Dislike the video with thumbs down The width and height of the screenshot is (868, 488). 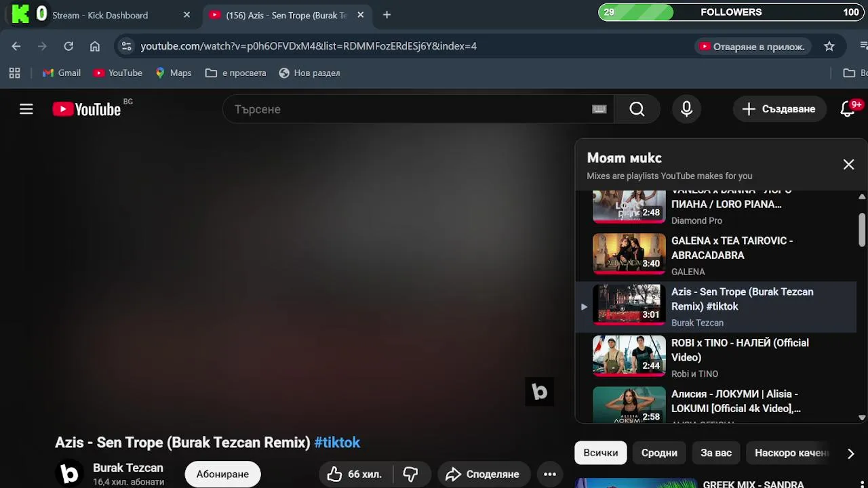tap(411, 474)
